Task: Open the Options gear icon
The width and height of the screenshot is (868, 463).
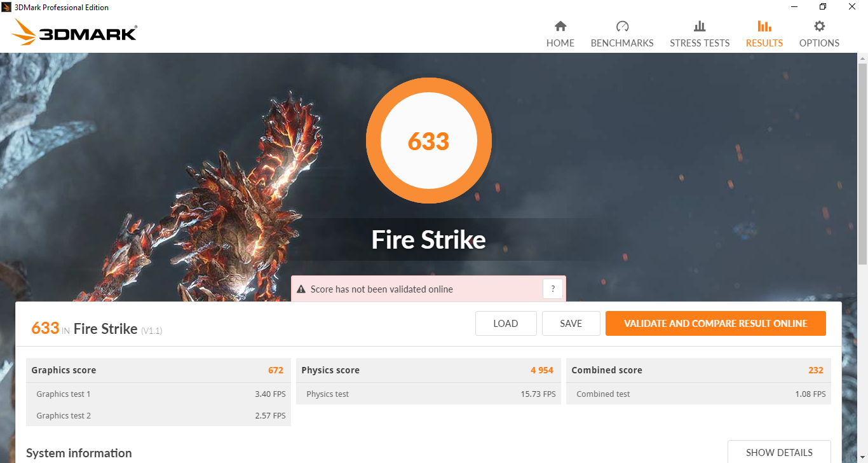Action: (x=820, y=26)
